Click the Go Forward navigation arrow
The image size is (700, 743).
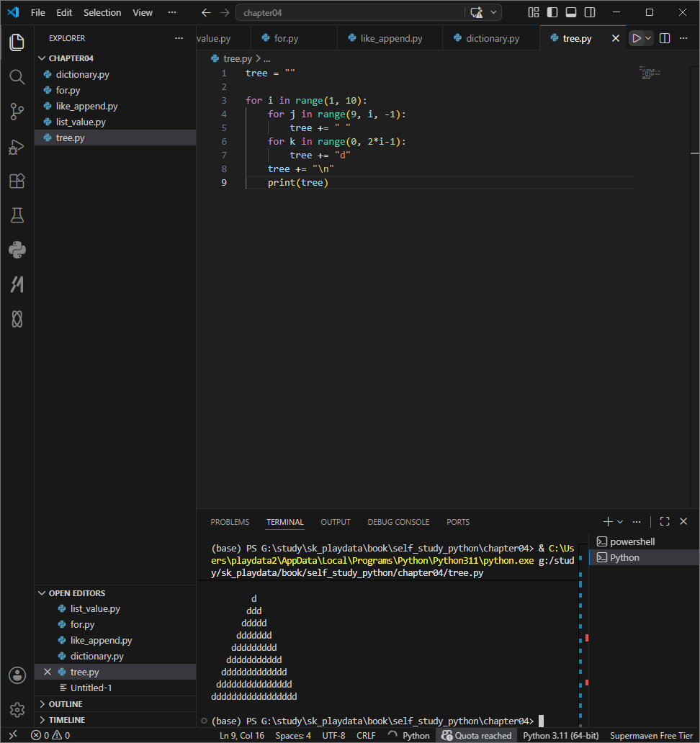(225, 13)
